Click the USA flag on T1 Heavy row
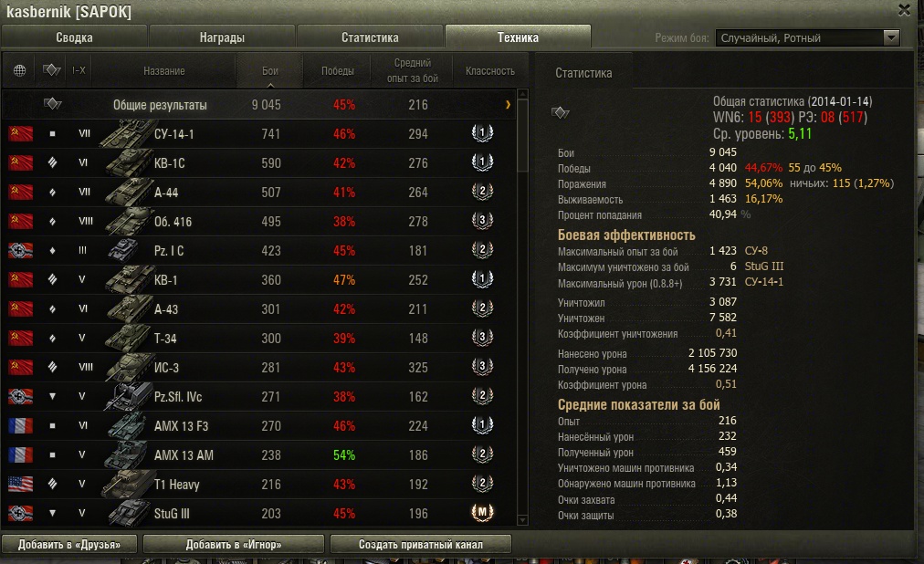 point(21,484)
